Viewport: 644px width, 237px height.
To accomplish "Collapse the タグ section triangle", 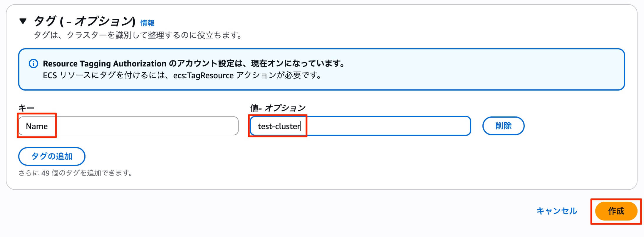I will [x=23, y=21].
